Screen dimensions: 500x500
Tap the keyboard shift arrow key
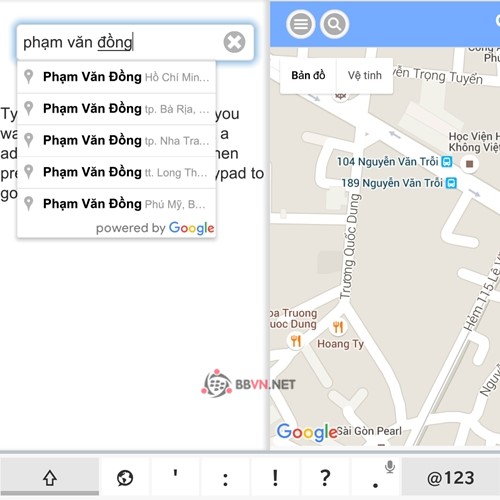(x=50, y=477)
